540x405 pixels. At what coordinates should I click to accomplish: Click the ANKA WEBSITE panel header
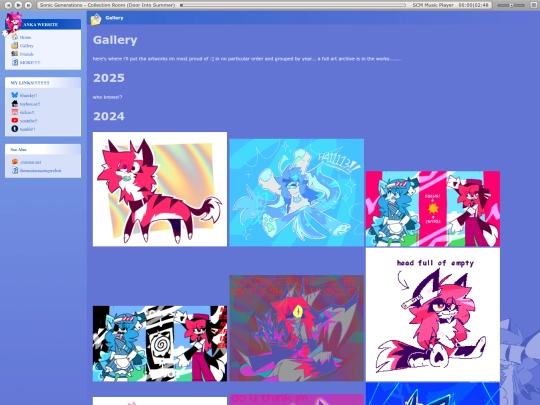[x=43, y=24]
